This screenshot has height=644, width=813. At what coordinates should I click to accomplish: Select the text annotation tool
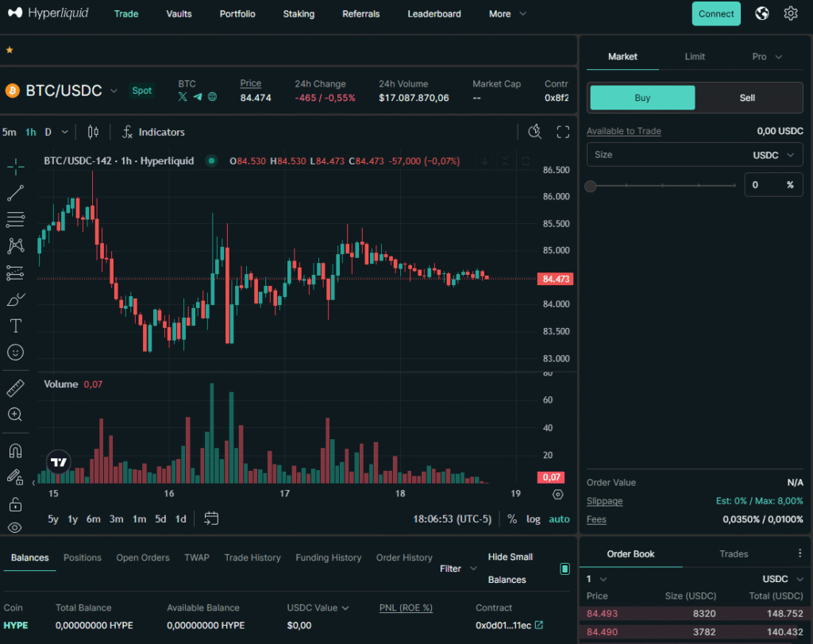click(x=15, y=326)
